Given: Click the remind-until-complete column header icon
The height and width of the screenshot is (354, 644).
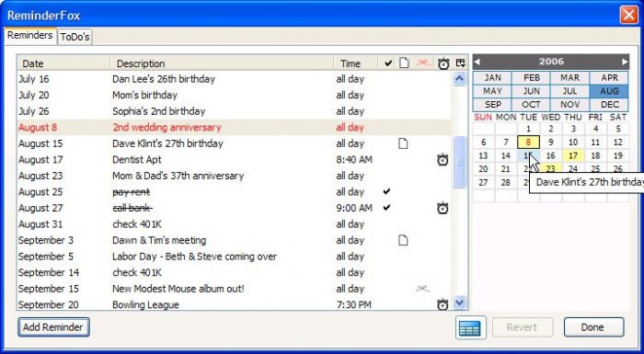Looking at the screenshot, I should pos(424,63).
